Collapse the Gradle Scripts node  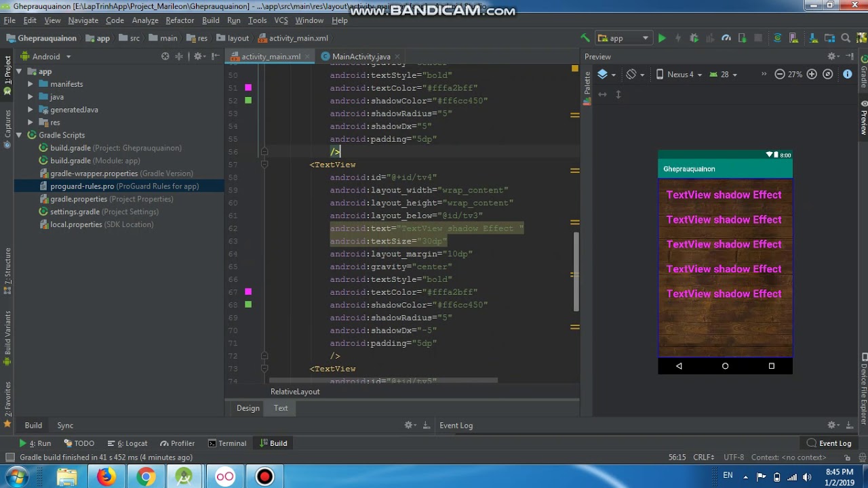pyautogui.click(x=19, y=136)
